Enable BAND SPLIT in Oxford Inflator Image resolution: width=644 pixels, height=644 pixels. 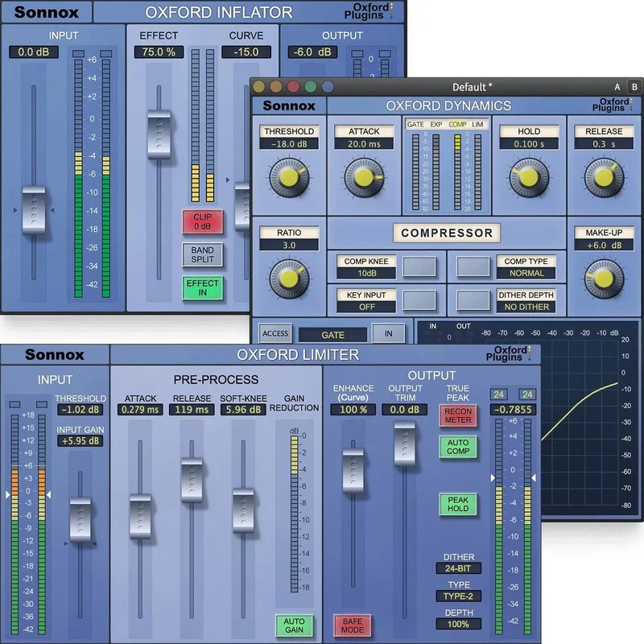(203, 254)
